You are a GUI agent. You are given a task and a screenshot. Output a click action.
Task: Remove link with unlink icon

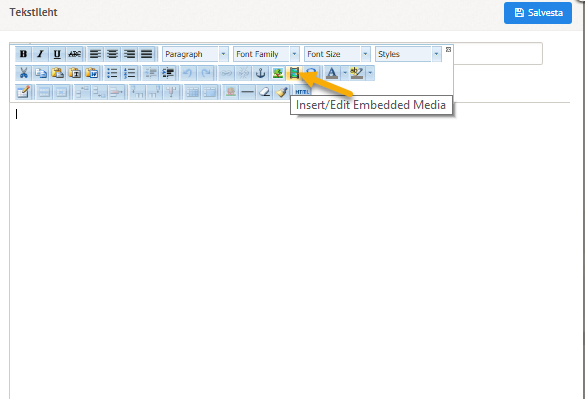[243, 73]
